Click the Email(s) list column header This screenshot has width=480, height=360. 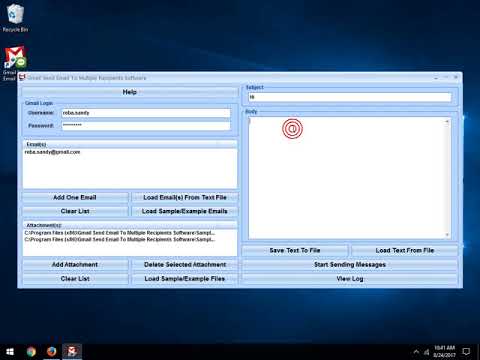130,144
